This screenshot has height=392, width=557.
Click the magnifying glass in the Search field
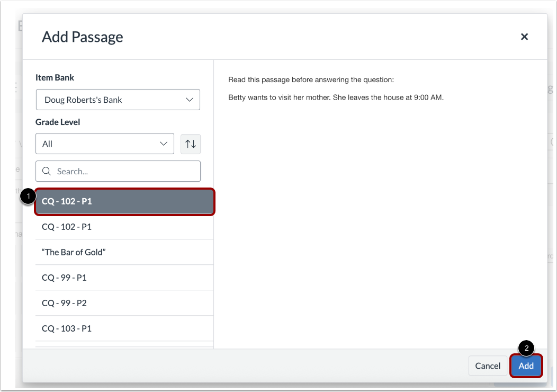[x=46, y=171]
